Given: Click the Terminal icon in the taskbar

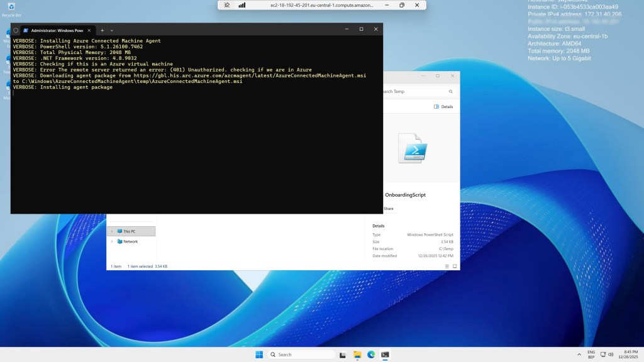Looking at the screenshot, I should (x=385, y=354).
